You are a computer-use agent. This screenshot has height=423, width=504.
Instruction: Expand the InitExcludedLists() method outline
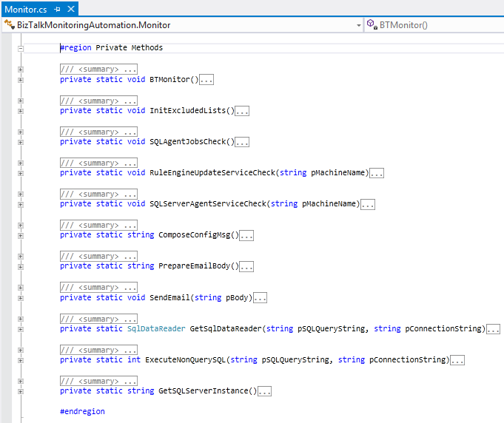[x=21, y=111]
